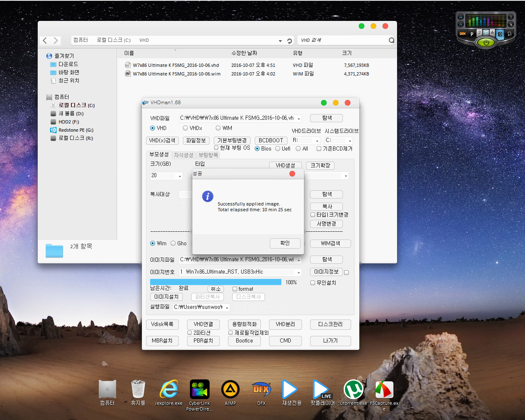Launch CyberLink PowerDirector desktop icon

pos(200,395)
